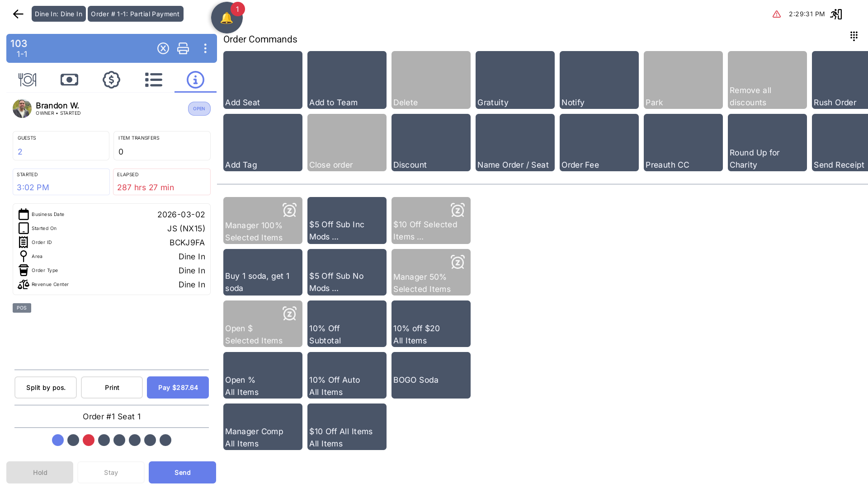Expand the three-dot order menu

coord(205,48)
